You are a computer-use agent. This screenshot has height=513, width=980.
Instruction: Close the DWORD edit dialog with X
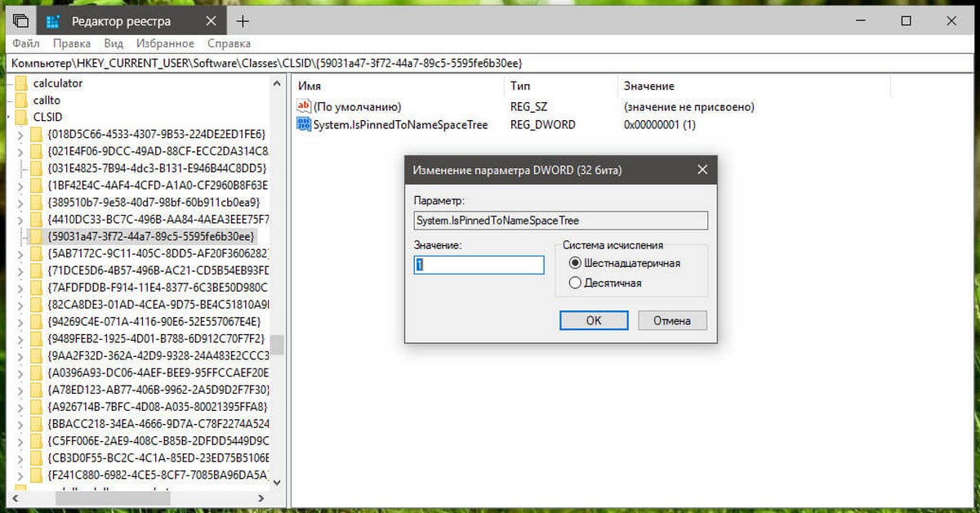point(702,170)
